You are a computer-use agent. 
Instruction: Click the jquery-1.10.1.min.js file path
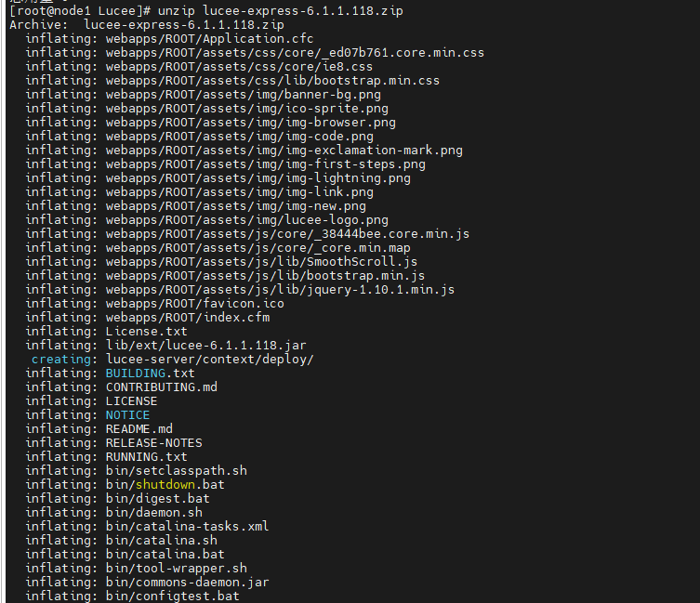(x=280, y=289)
